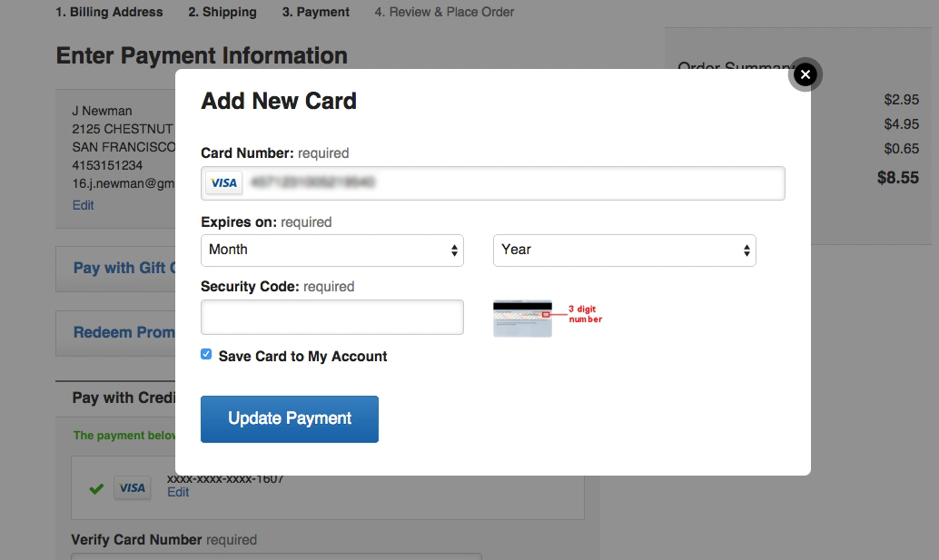Edit the billing address

[x=83, y=205]
